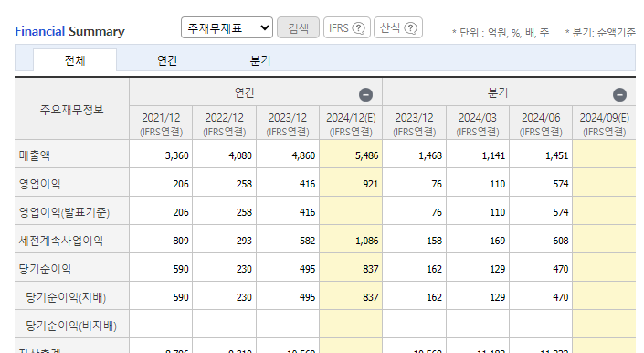Click the 세전계속사업이익 estimate 1,086
Viewport: 644px width, 353px height.
[366, 241]
